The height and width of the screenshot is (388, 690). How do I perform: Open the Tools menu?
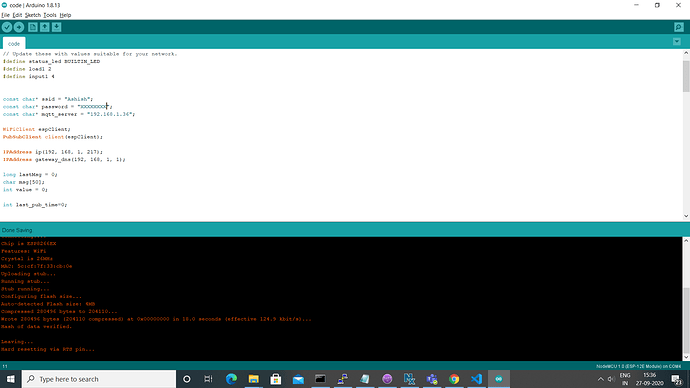pos(50,15)
